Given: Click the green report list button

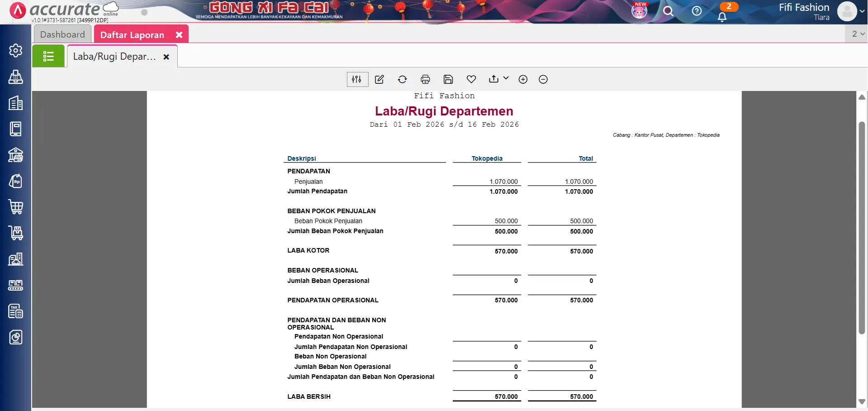Looking at the screenshot, I should (48, 56).
